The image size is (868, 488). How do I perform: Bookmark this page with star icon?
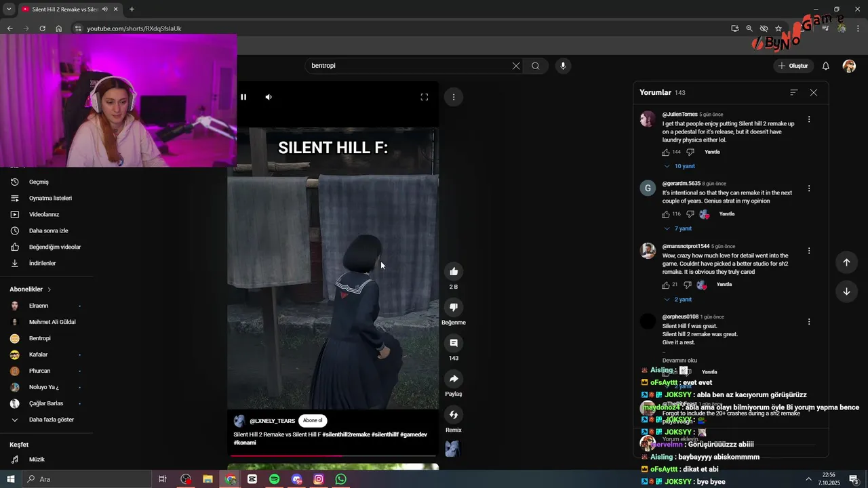(778, 28)
